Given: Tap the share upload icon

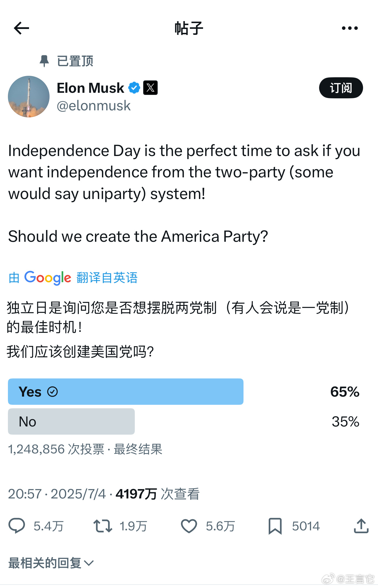Looking at the screenshot, I should 361,526.
